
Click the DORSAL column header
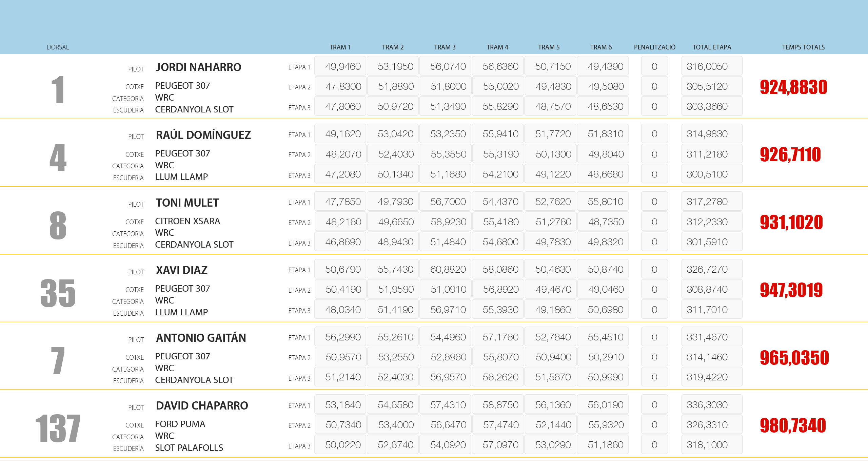[x=58, y=47]
